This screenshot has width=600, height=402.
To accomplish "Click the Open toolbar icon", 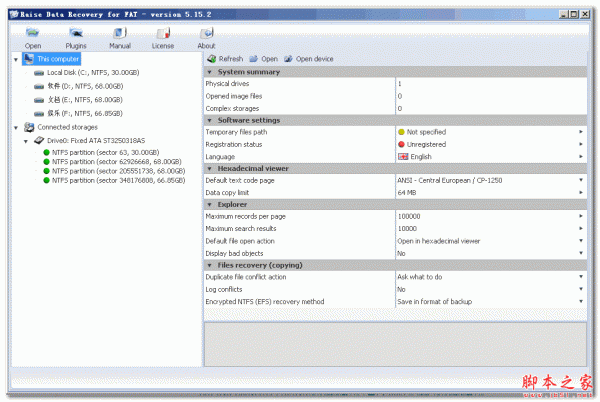I will tap(33, 33).
